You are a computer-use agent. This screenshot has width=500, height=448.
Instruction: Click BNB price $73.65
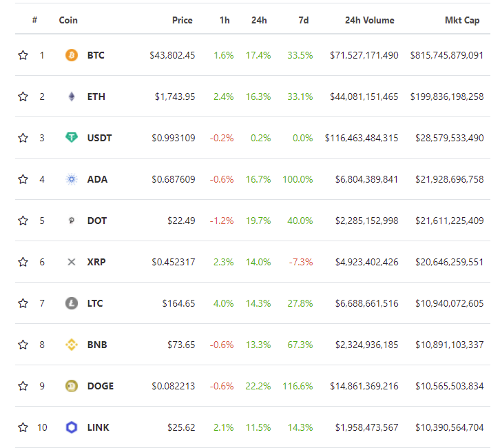coord(181,345)
